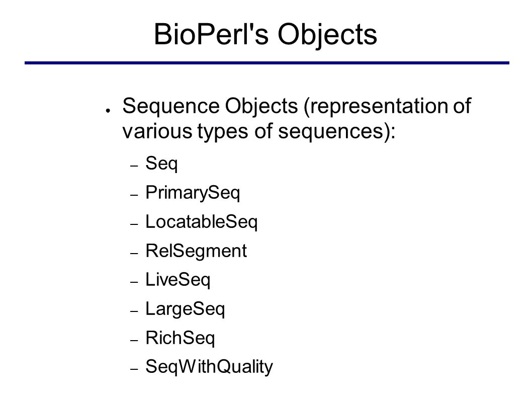Click the dash before Seq
The height and width of the screenshot is (399, 532).
click(x=134, y=166)
